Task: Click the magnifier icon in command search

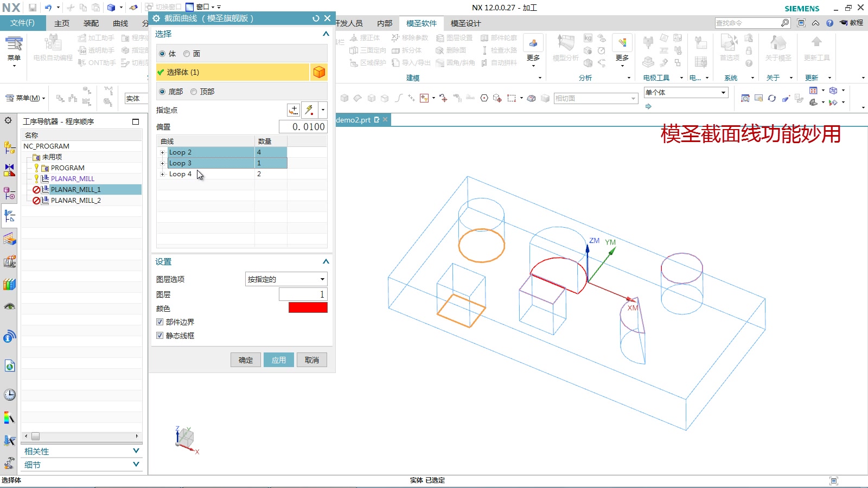Action: pyautogui.click(x=785, y=23)
